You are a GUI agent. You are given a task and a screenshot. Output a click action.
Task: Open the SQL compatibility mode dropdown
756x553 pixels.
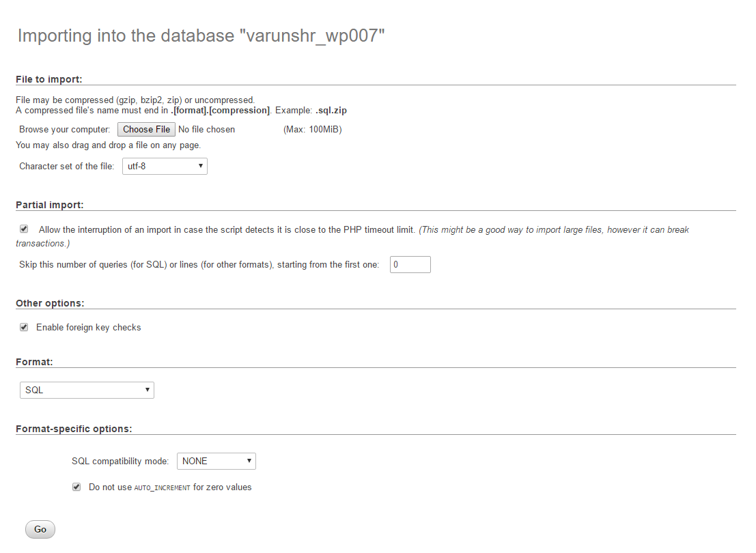tap(216, 461)
